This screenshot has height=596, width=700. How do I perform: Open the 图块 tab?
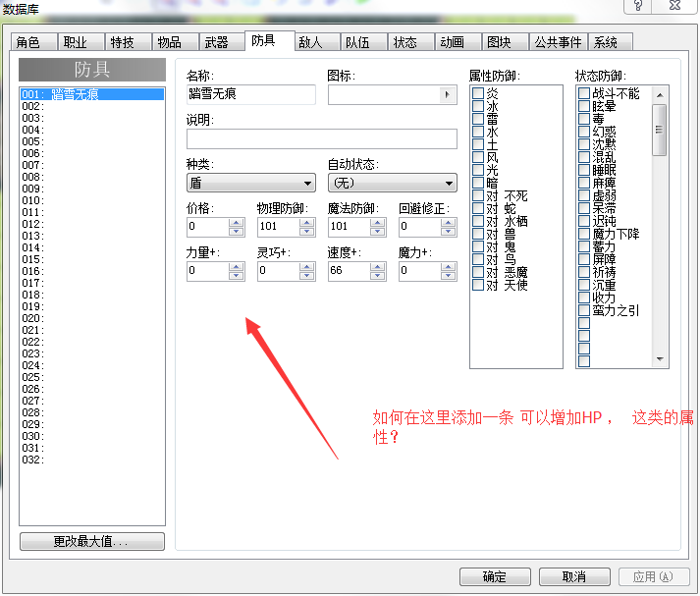click(506, 42)
